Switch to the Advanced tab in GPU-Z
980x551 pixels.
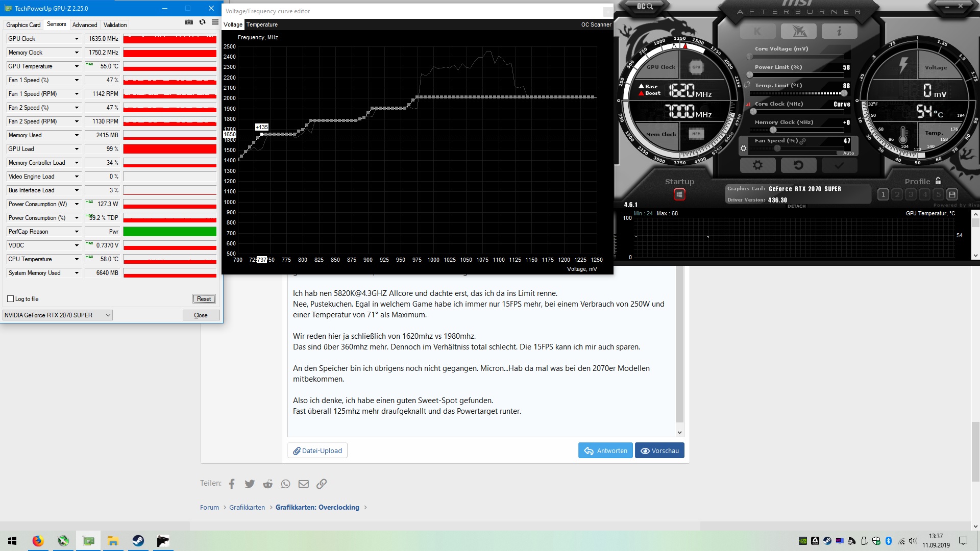point(85,24)
